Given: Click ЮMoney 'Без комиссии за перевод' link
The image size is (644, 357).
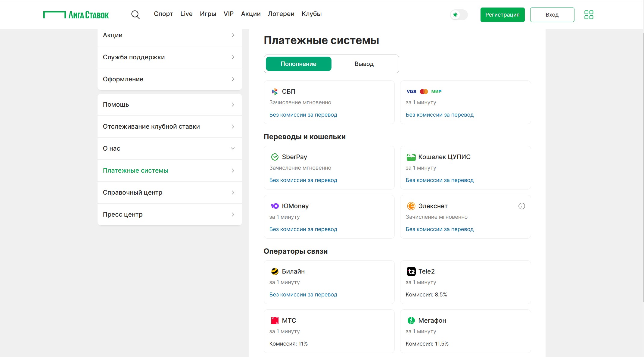Looking at the screenshot, I should (303, 229).
